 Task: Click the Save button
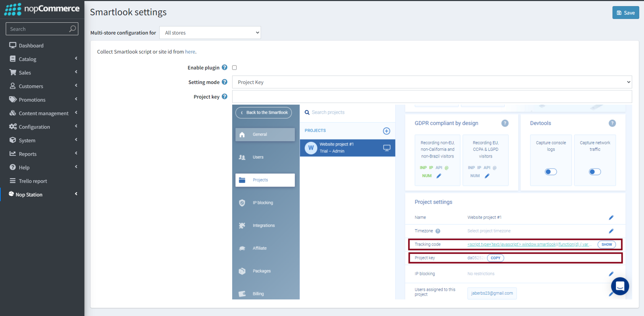tap(625, 12)
